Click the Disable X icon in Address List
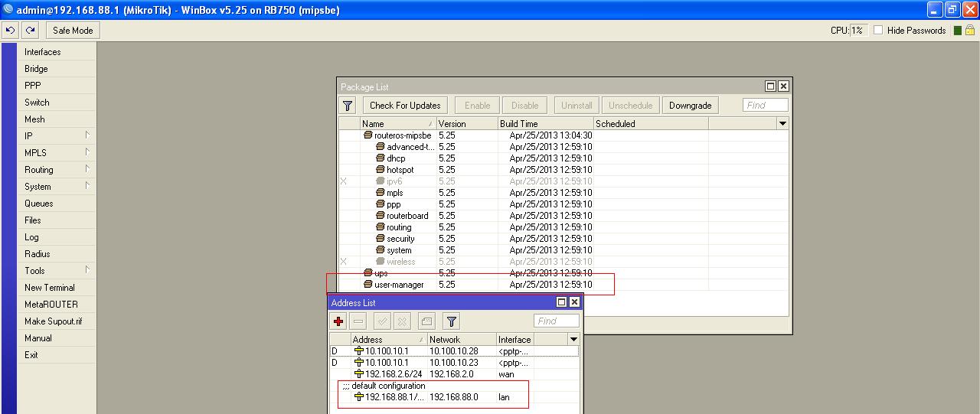 (403, 321)
